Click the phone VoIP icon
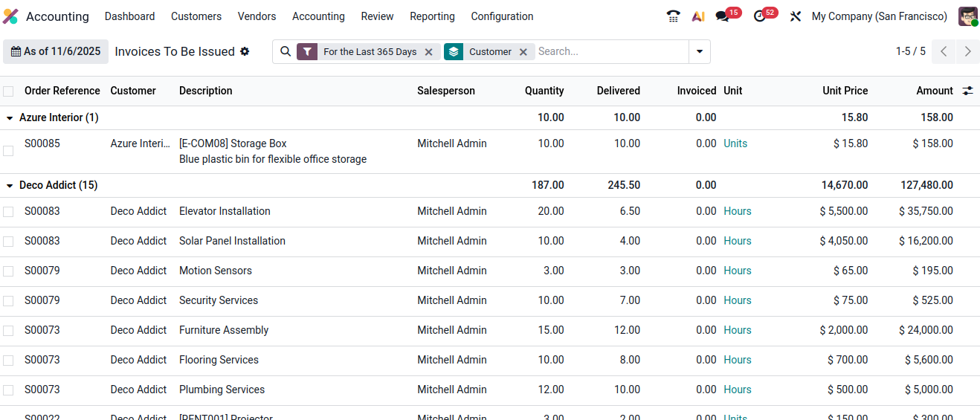This screenshot has height=420, width=980. (674, 16)
